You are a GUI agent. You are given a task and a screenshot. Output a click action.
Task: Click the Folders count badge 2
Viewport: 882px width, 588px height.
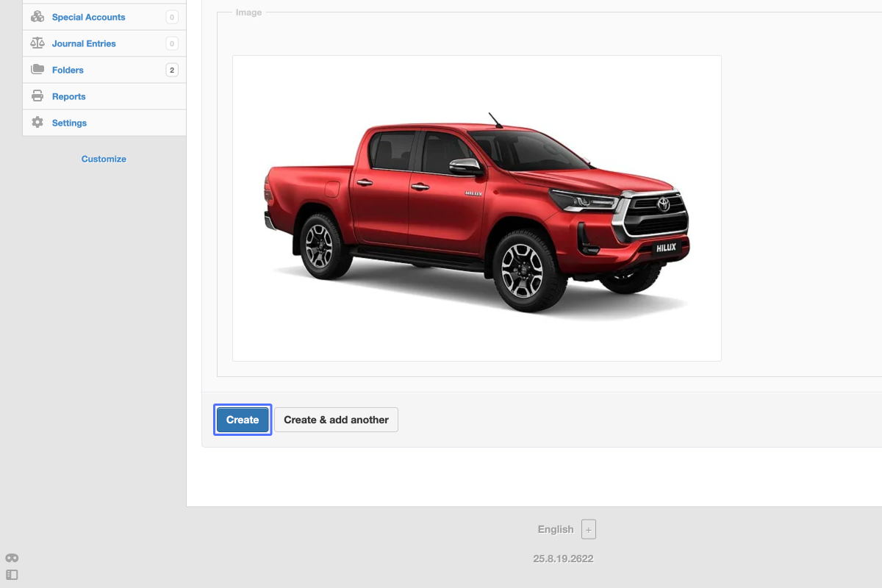pyautogui.click(x=172, y=70)
